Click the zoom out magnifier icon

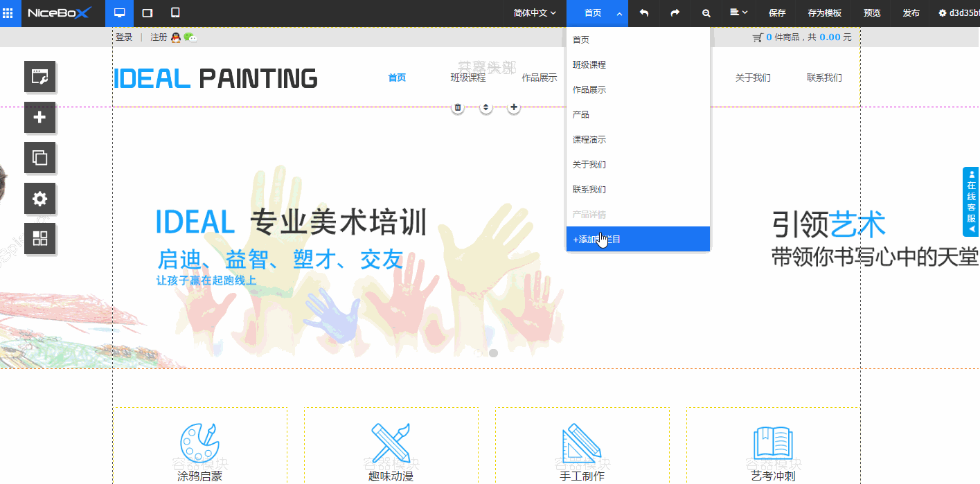tap(706, 13)
